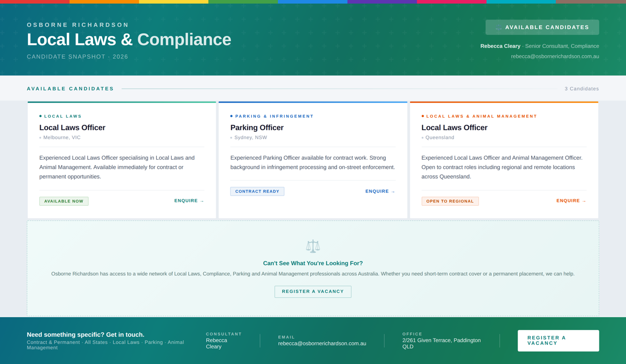The height and width of the screenshot is (364, 626).
Task: Open the footer email address link
Action: 322,344
